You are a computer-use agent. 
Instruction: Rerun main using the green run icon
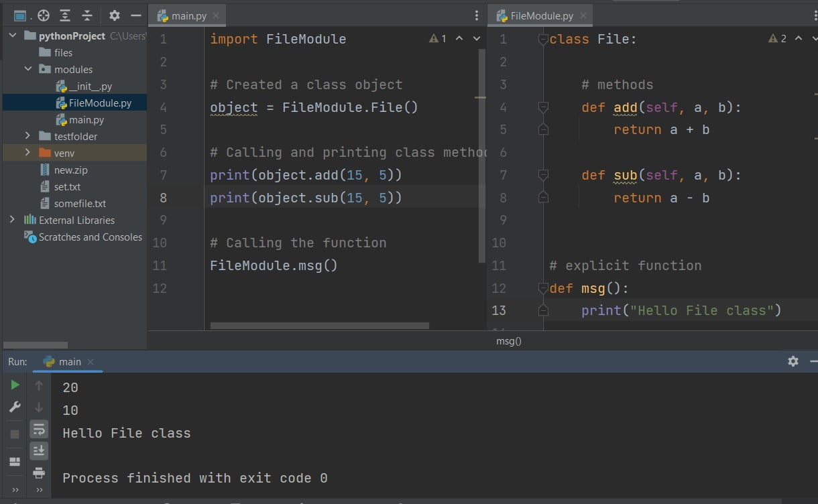(14, 385)
